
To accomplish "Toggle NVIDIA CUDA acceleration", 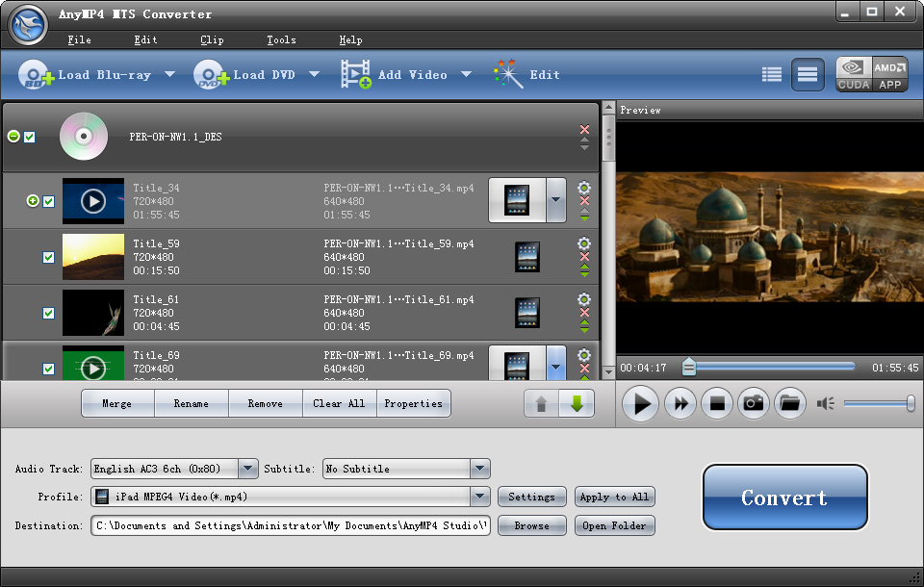I will (854, 74).
